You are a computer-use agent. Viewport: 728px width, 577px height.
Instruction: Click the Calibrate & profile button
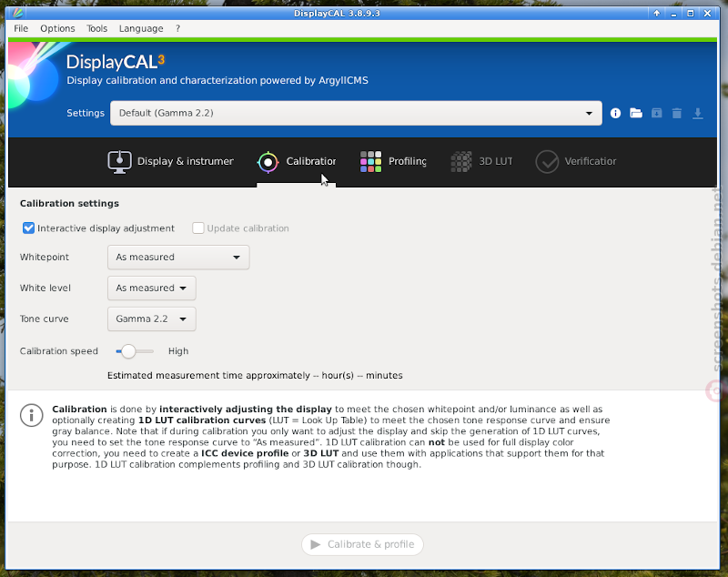(362, 544)
